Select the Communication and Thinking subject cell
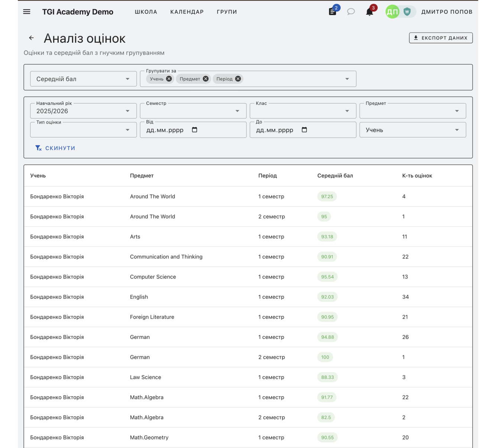Viewport: 496px width, 448px height. click(166, 257)
